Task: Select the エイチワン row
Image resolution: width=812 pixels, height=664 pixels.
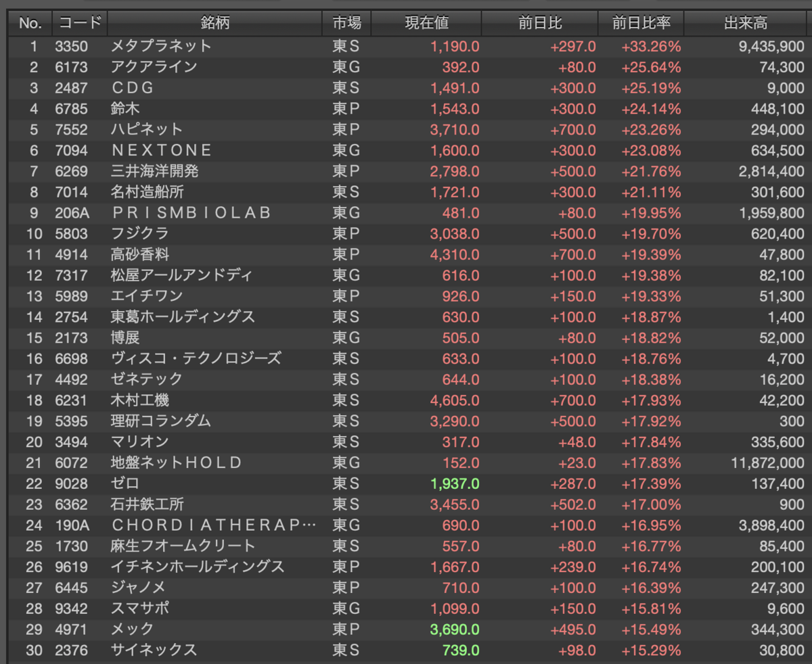Action: [x=409, y=298]
